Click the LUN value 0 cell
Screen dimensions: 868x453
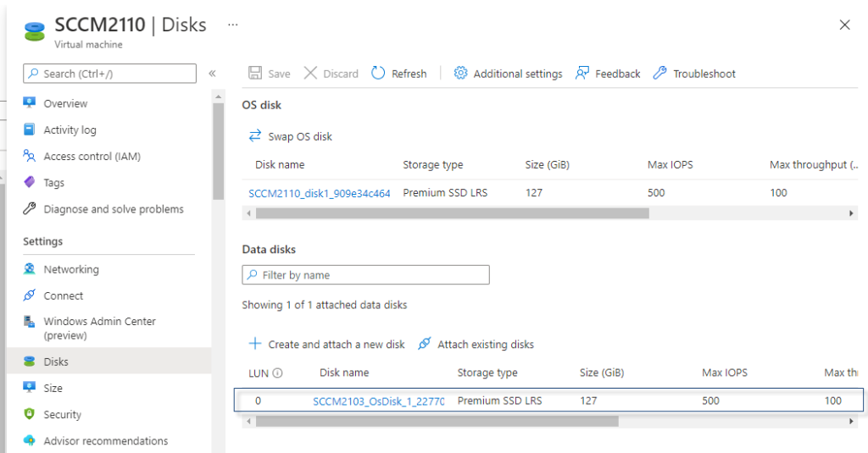click(258, 401)
